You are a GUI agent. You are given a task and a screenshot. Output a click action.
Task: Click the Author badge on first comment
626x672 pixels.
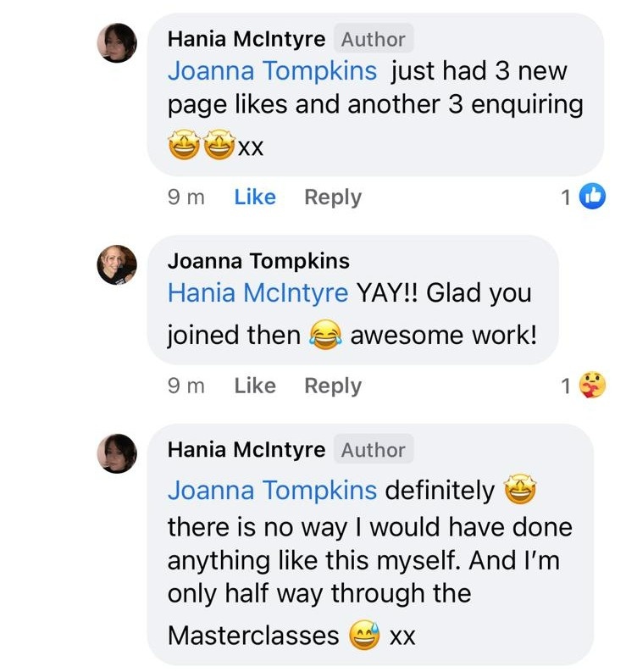pyautogui.click(x=373, y=39)
